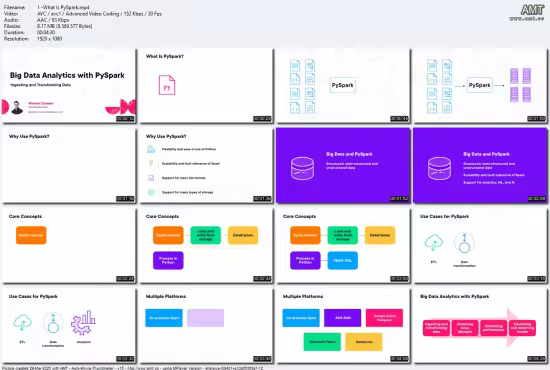Screen dimensions: 550x370
Task: Click the pink PY file icon
Action: point(167,85)
